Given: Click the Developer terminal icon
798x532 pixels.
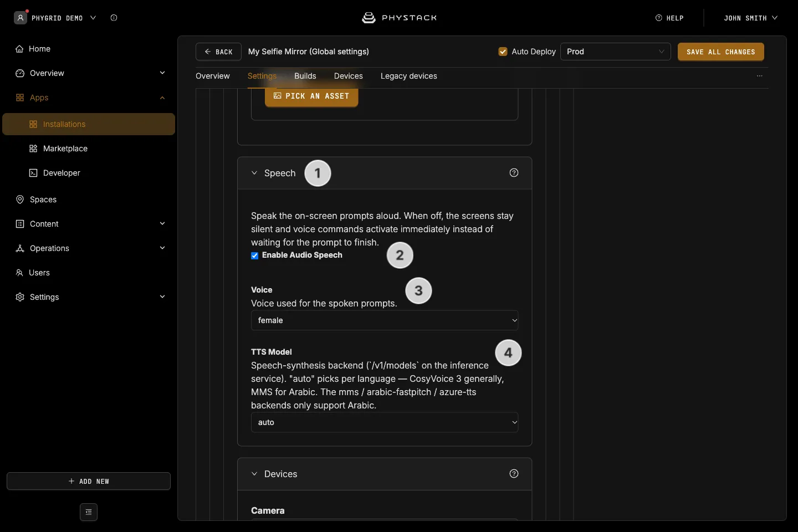Looking at the screenshot, I should pos(33,173).
